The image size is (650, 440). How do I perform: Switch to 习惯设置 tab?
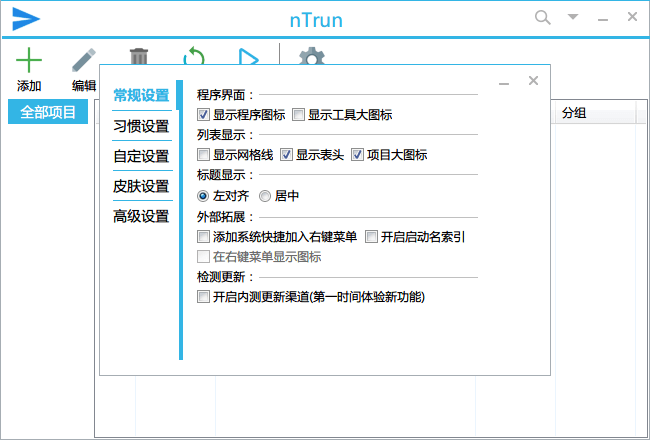(141, 126)
